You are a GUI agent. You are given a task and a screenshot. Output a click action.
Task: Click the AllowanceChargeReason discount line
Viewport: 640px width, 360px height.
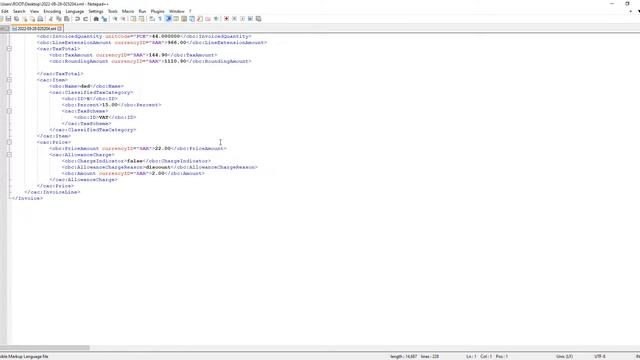click(x=160, y=167)
